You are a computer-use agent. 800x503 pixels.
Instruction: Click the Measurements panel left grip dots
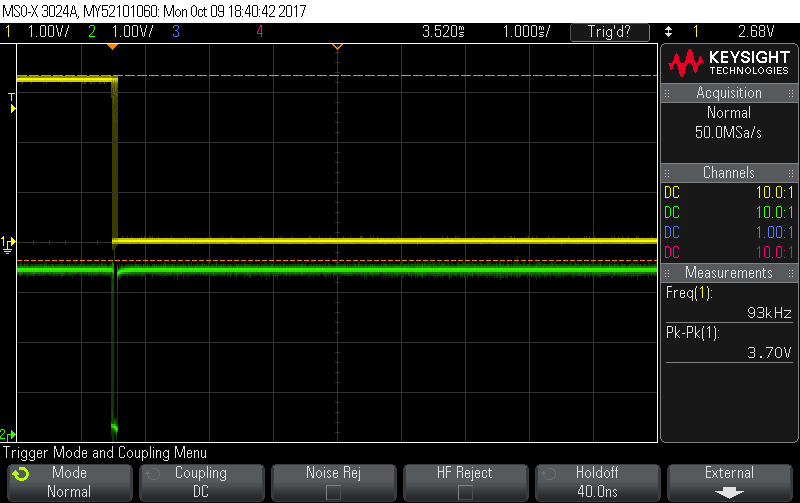pyautogui.click(x=667, y=273)
